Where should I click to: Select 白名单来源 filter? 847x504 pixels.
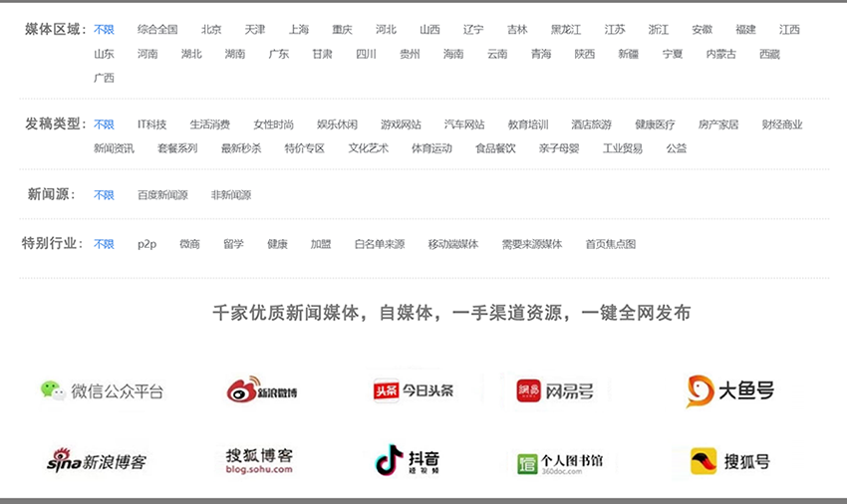click(380, 244)
